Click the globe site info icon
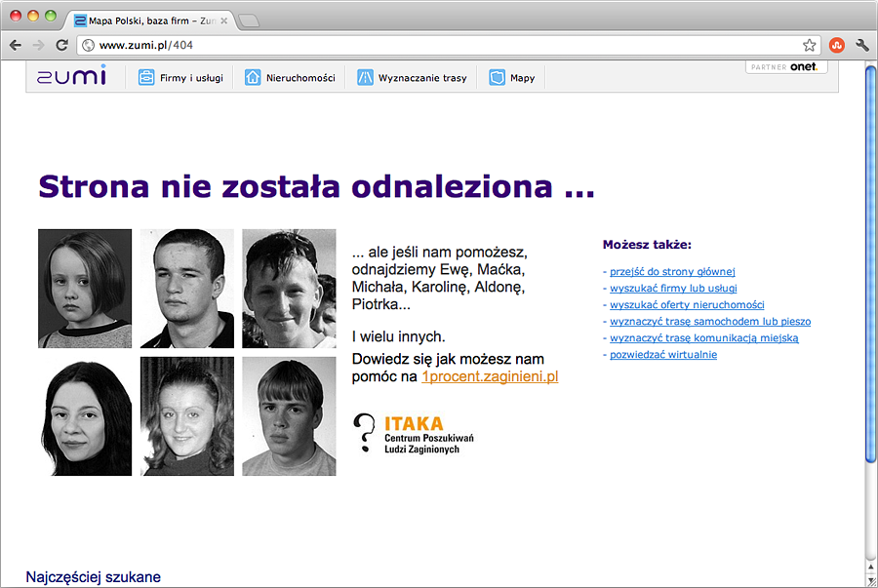The width and height of the screenshot is (878, 588). click(x=89, y=45)
